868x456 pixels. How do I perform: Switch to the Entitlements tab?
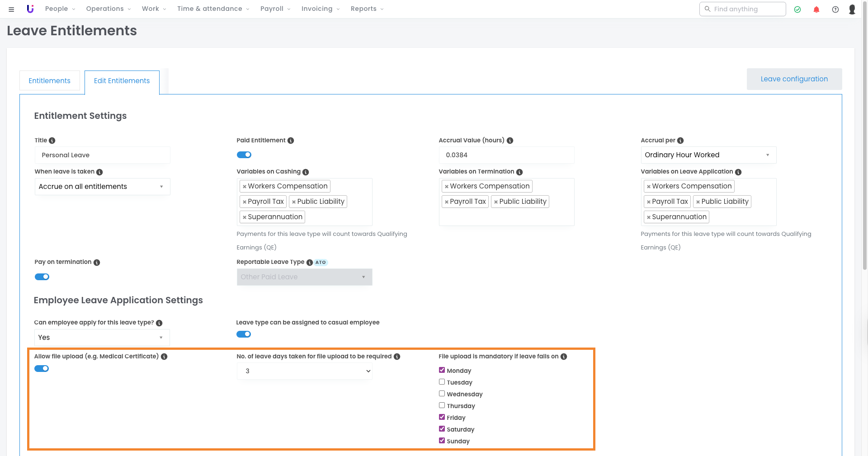pos(50,81)
